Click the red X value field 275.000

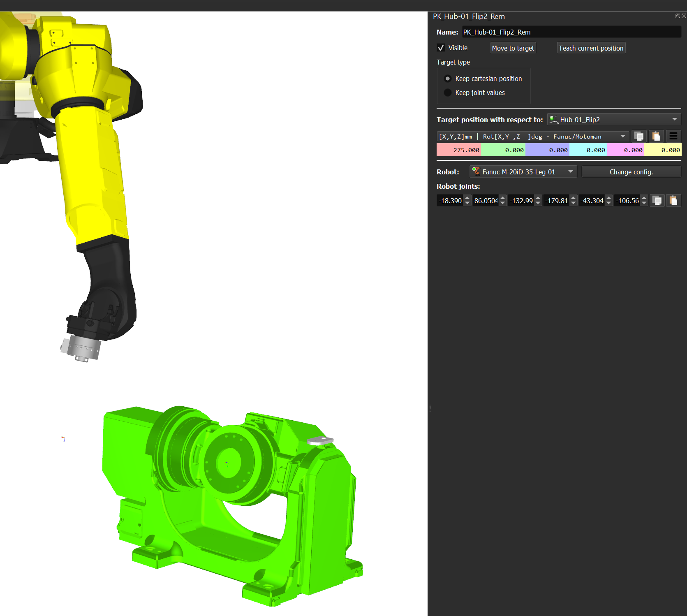(459, 150)
